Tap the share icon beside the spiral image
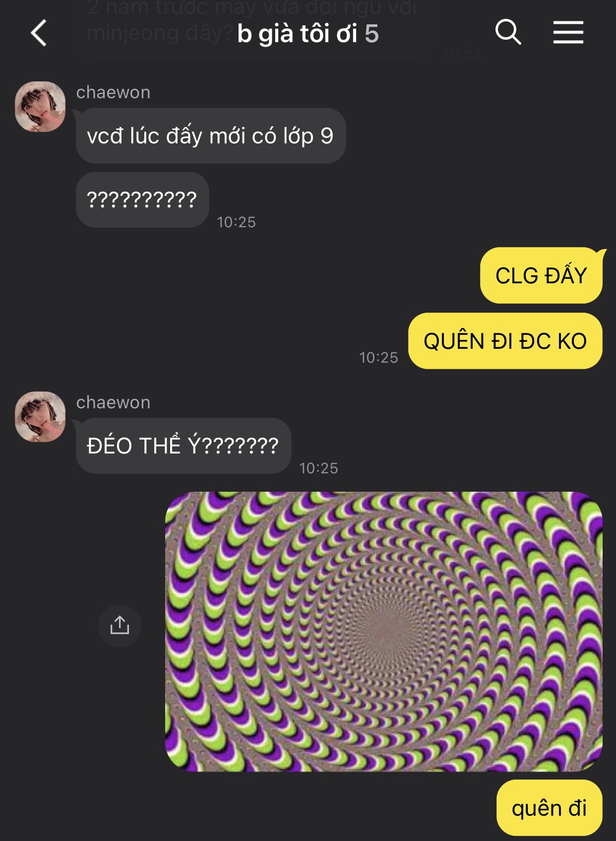The height and width of the screenshot is (841, 616). [120, 625]
